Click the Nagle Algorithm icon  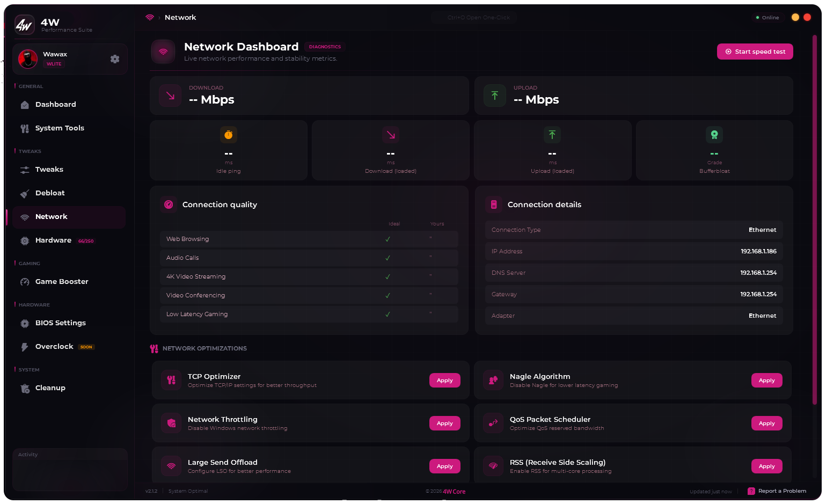pos(493,380)
